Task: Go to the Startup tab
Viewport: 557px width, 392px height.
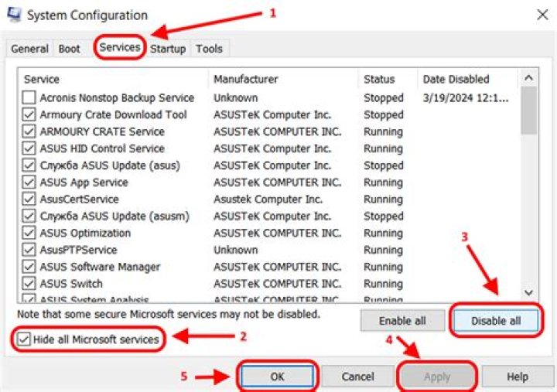Action: click(168, 49)
